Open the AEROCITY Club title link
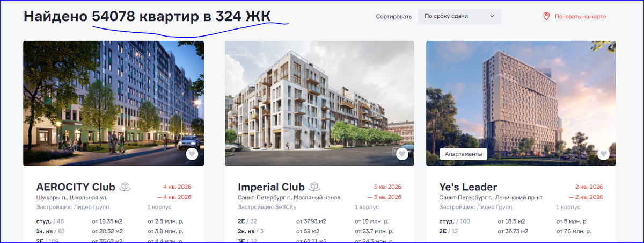Screen dimensions: 644x243 point(76,187)
